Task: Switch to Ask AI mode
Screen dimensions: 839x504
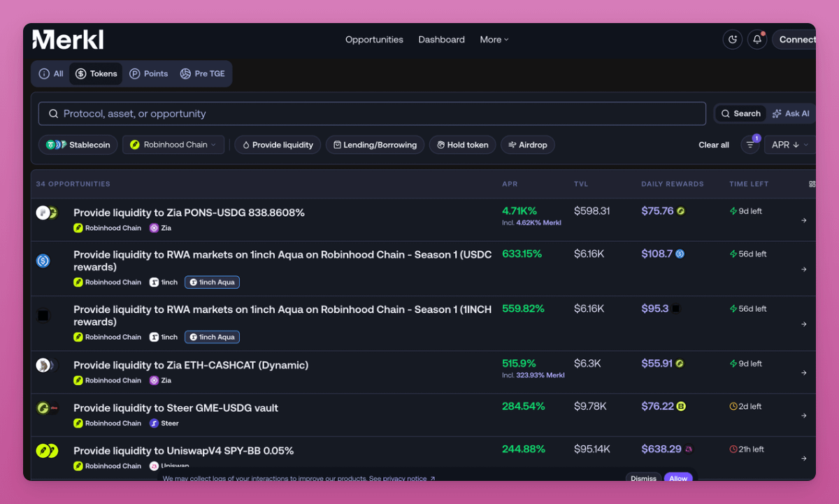Action: [x=791, y=113]
